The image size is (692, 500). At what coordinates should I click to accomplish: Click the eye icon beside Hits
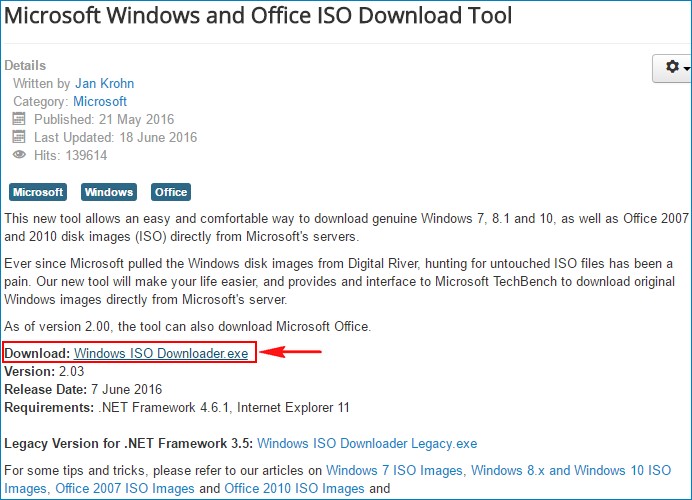(19, 155)
